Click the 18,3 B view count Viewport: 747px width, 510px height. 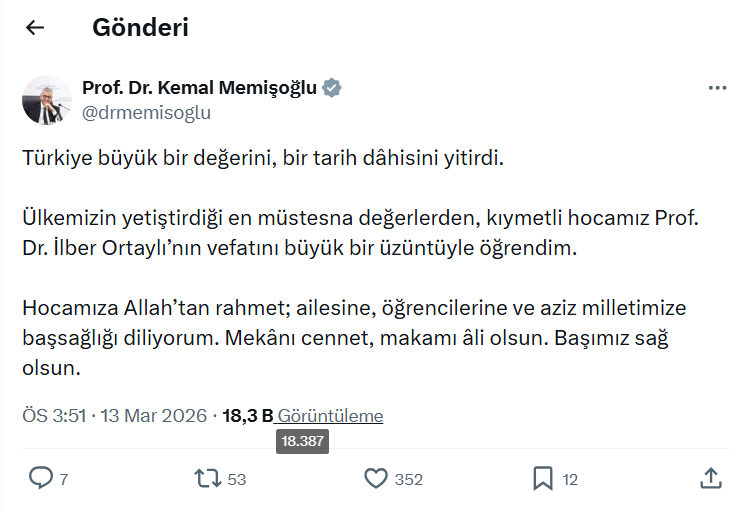click(247, 416)
